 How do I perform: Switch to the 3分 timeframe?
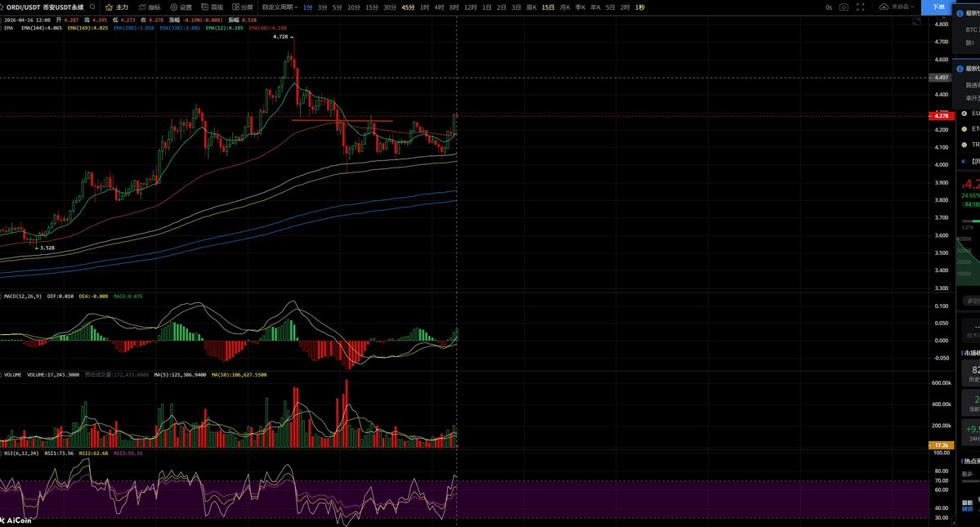[323, 7]
